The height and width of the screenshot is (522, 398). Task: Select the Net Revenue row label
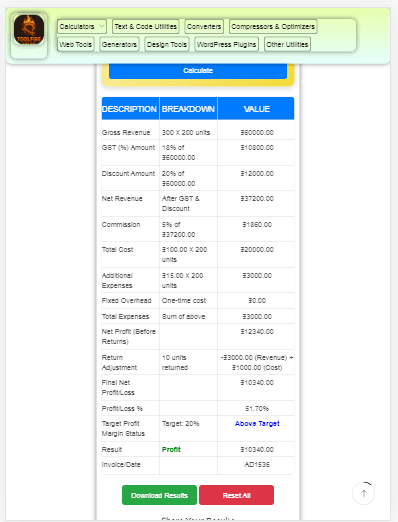pyautogui.click(x=122, y=198)
